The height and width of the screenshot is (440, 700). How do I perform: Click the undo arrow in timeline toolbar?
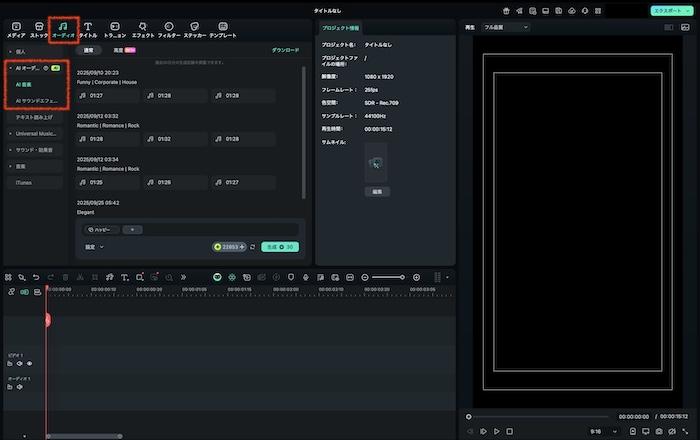(36, 277)
